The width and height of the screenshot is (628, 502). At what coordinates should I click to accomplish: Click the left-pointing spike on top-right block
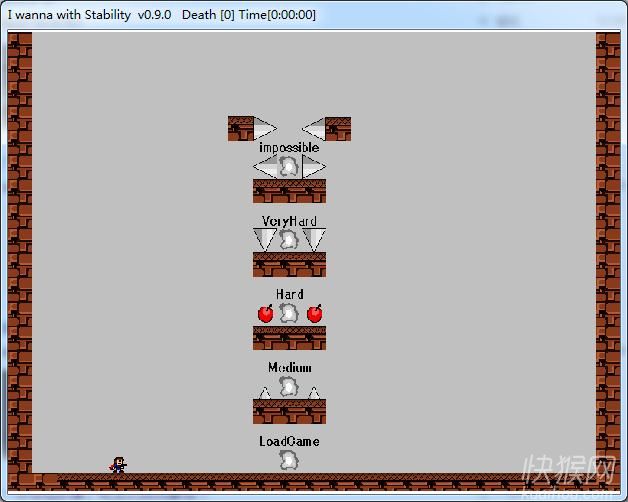pyautogui.click(x=314, y=129)
